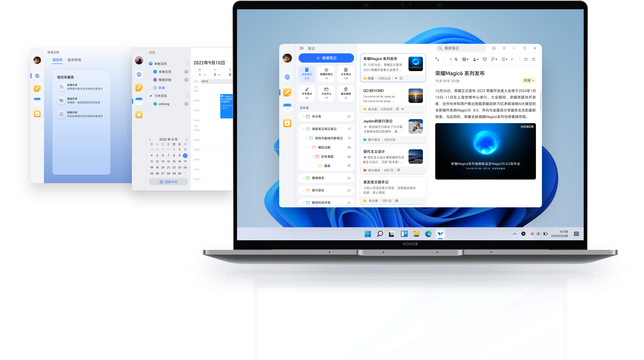
Task: Select the 摘录 folder
Action: point(326,166)
